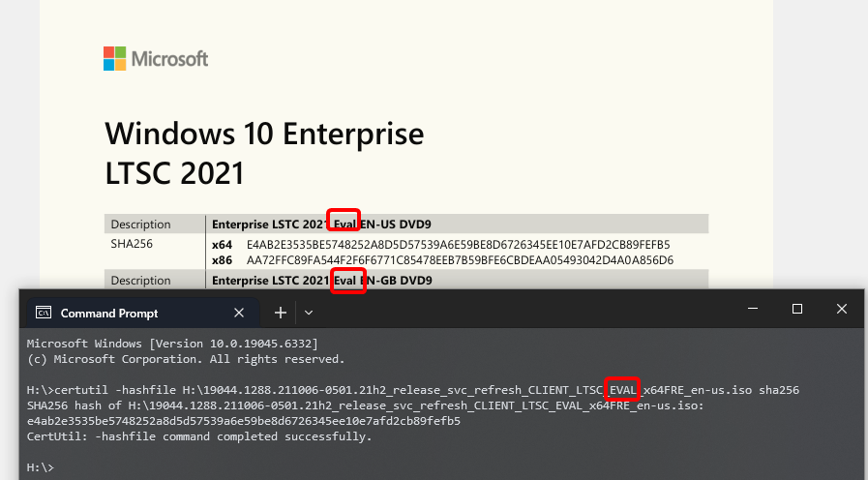Click the 'SHA256' label cell in table
Image resolution: width=868 pixels, height=480 pixels.
click(132, 244)
